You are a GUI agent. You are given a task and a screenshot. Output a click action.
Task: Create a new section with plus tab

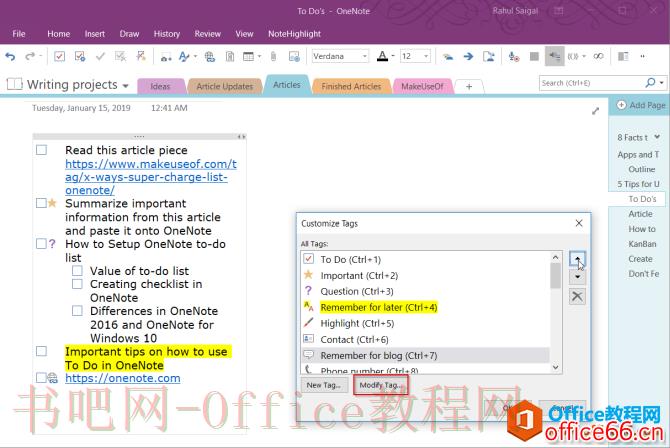(469, 86)
